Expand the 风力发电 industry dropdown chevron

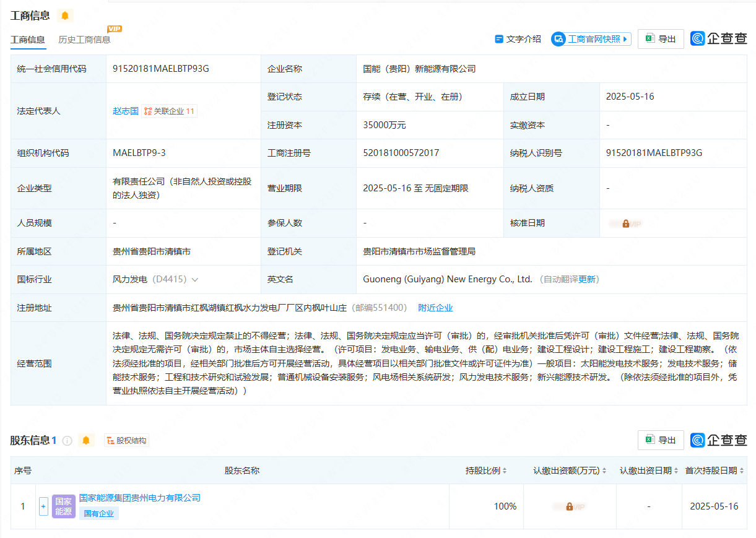(x=195, y=280)
